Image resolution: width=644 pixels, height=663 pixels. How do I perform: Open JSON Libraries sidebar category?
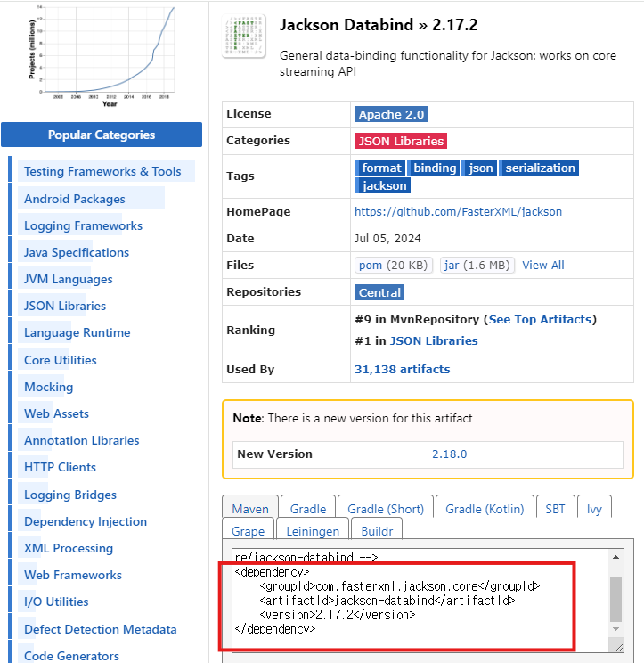[x=65, y=306]
